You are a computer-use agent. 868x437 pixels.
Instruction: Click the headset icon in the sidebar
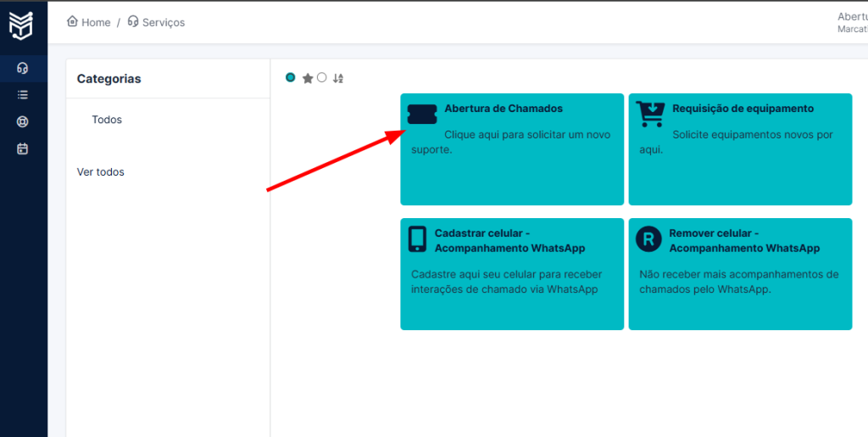click(x=23, y=68)
